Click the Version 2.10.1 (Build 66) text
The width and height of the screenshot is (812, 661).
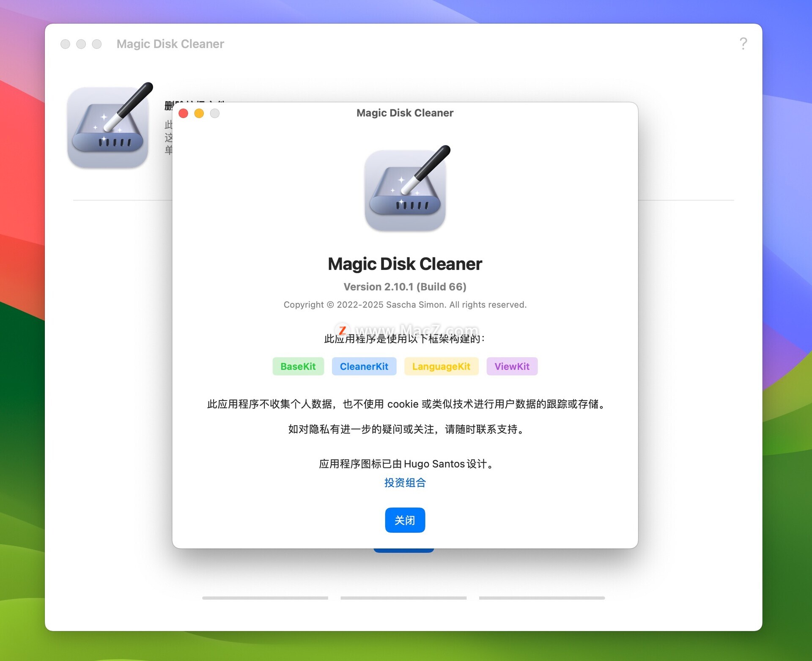405,287
